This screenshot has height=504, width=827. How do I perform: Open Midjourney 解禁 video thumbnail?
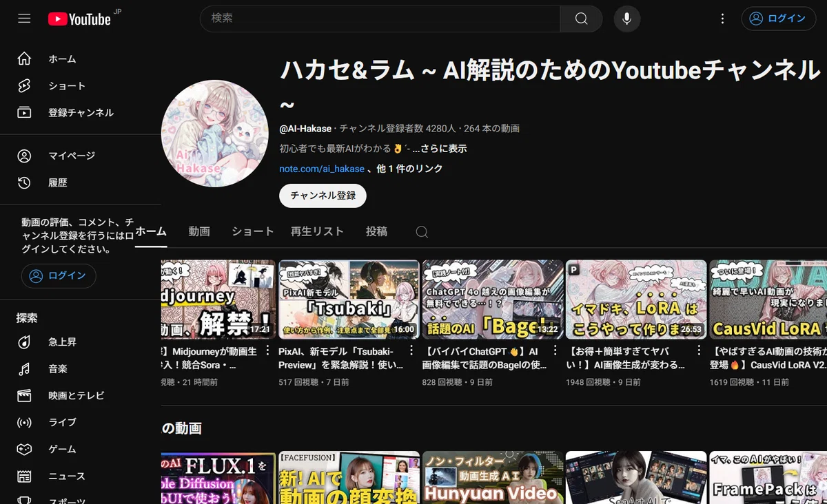point(218,300)
